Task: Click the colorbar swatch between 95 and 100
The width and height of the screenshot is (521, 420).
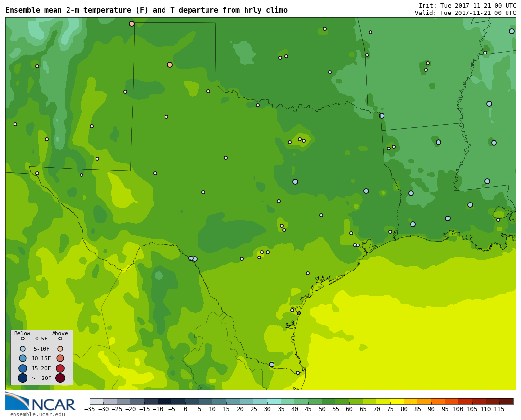Action: point(452,401)
